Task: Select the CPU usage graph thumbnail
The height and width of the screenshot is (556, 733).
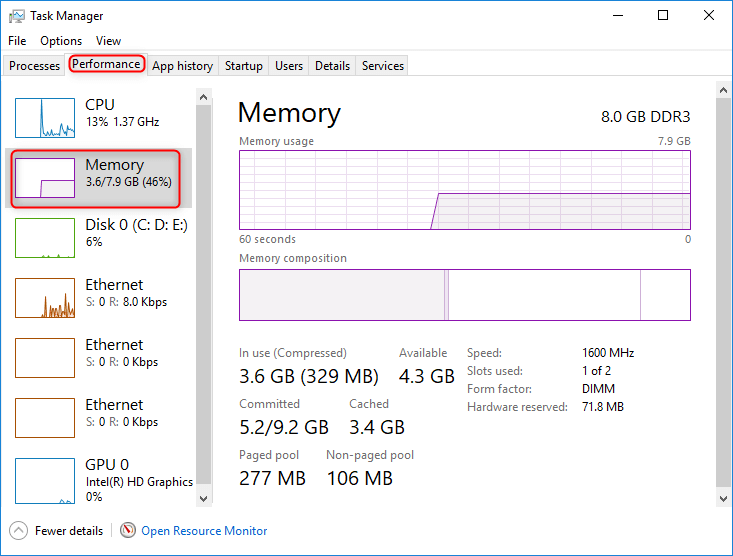Action: pos(45,118)
